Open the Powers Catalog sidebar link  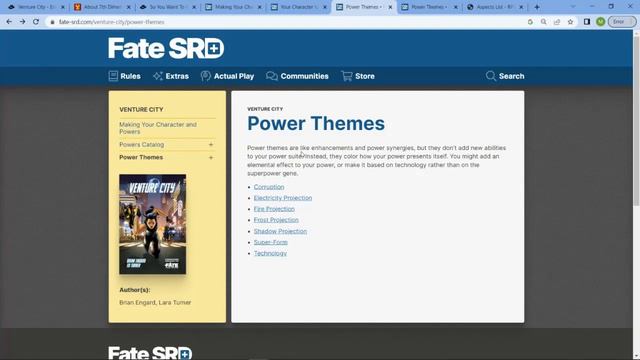142,144
